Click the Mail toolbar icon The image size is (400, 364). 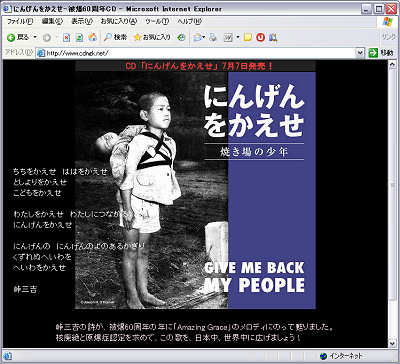(x=197, y=38)
